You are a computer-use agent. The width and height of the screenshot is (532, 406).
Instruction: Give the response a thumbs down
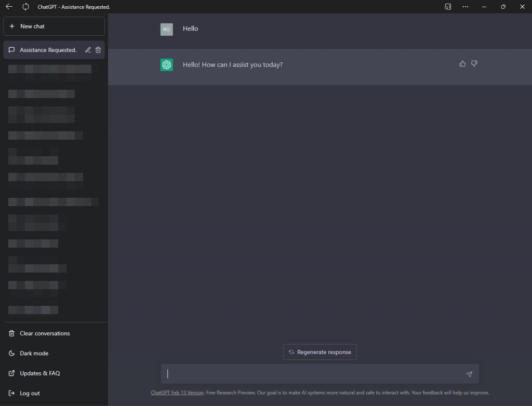[x=474, y=64]
